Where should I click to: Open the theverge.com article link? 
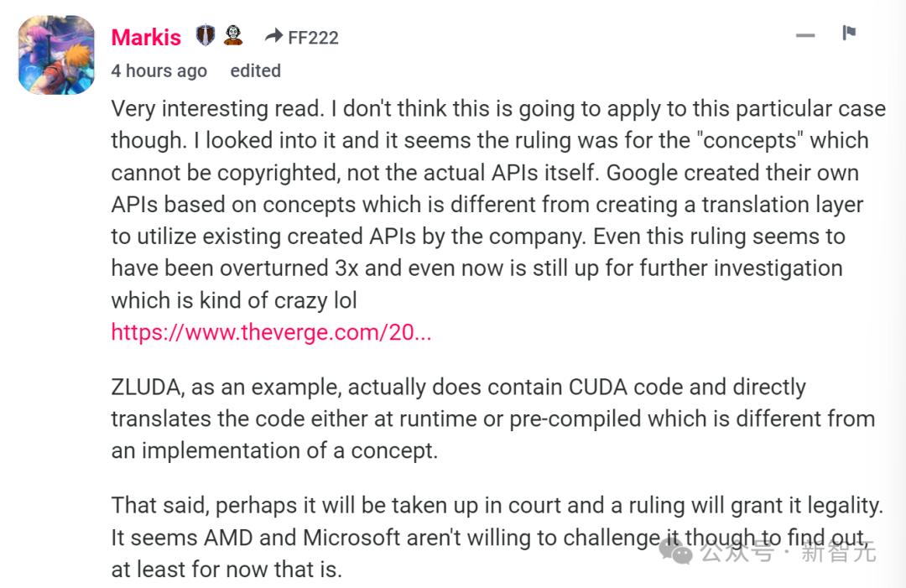tap(271, 332)
